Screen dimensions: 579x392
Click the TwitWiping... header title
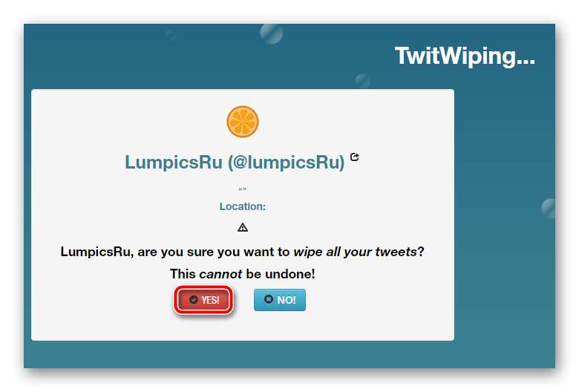[465, 56]
